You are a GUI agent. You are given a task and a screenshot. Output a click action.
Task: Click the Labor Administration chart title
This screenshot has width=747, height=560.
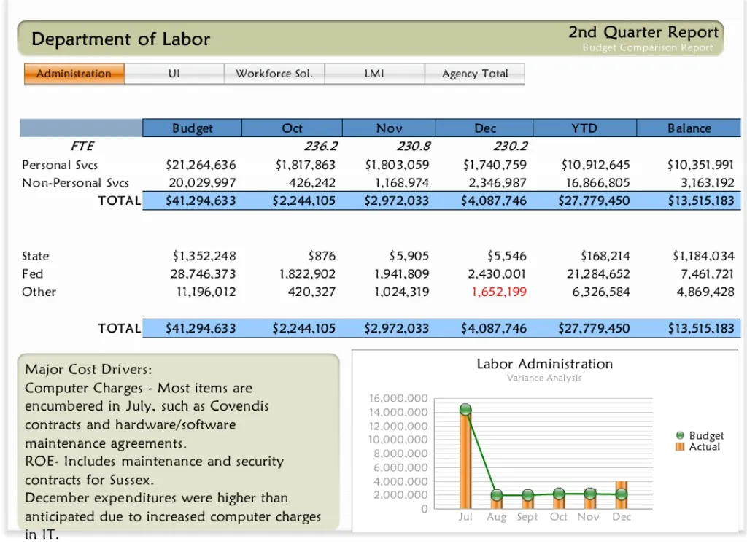coord(545,364)
